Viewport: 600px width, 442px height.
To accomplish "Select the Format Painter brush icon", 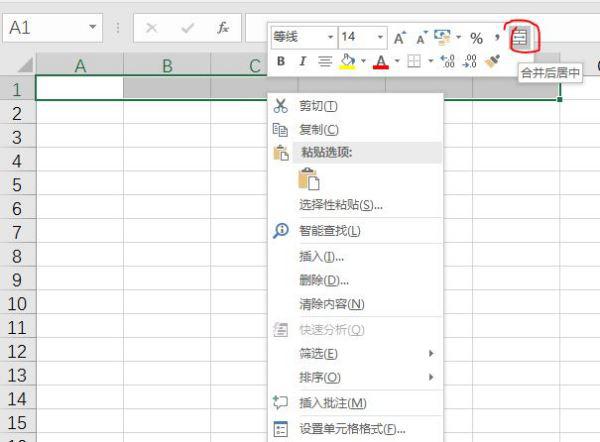I will point(492,62).
